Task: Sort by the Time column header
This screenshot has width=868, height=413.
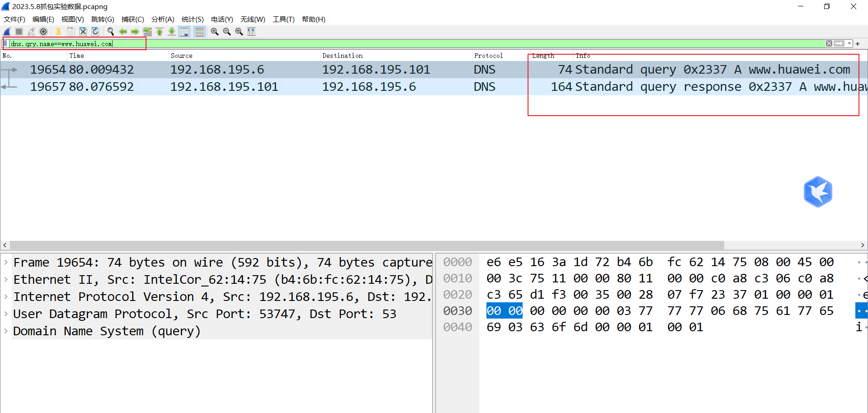Action: (118, 56)
